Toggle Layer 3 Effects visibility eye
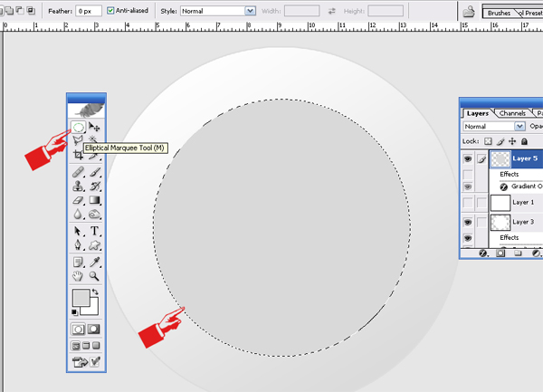Screen dimensions: 543x392 pyautogui.click(x=468, y=238)
